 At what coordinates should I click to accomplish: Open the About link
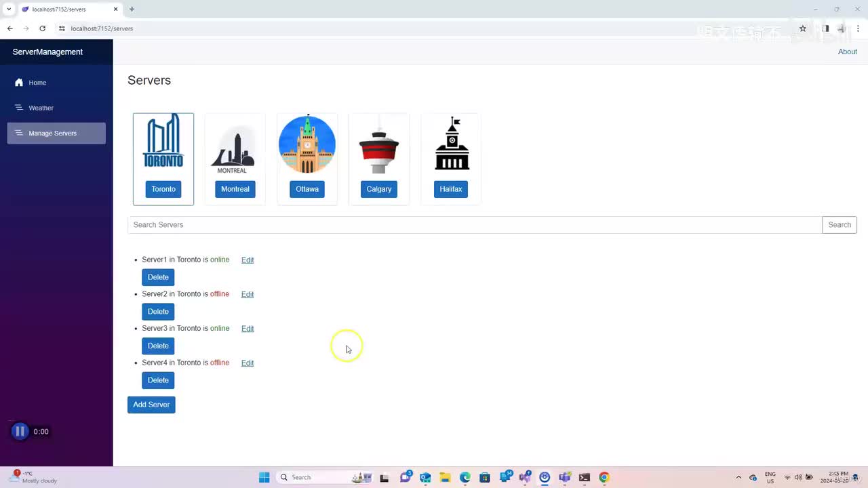click(x=848, y=52)
